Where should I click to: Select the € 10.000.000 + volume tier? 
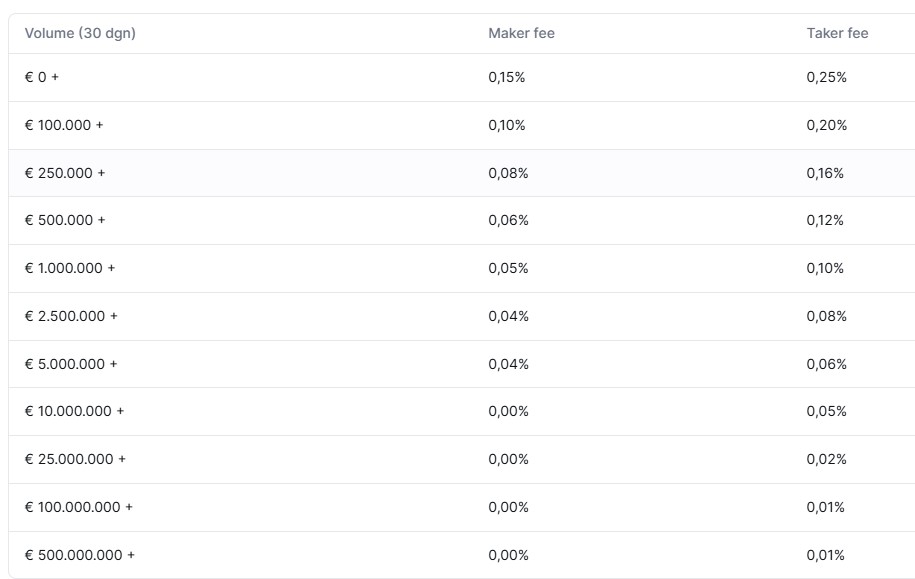(75, 411)
